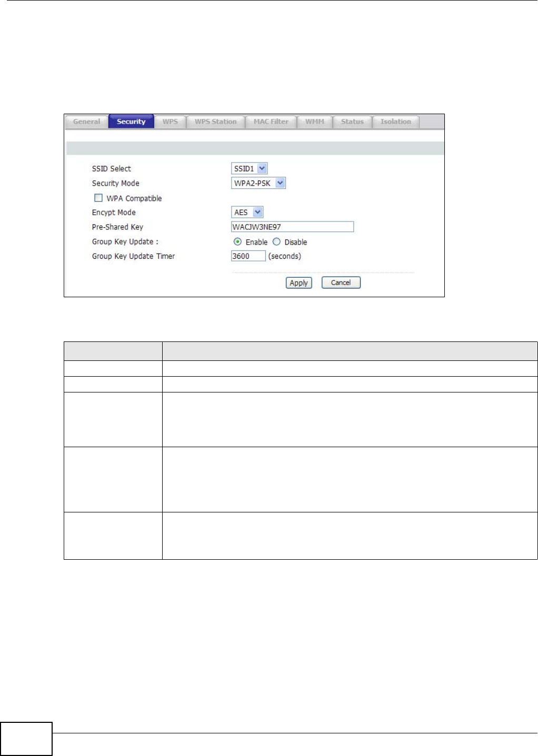Click the Encypt Mode label

tap(114, 213)
